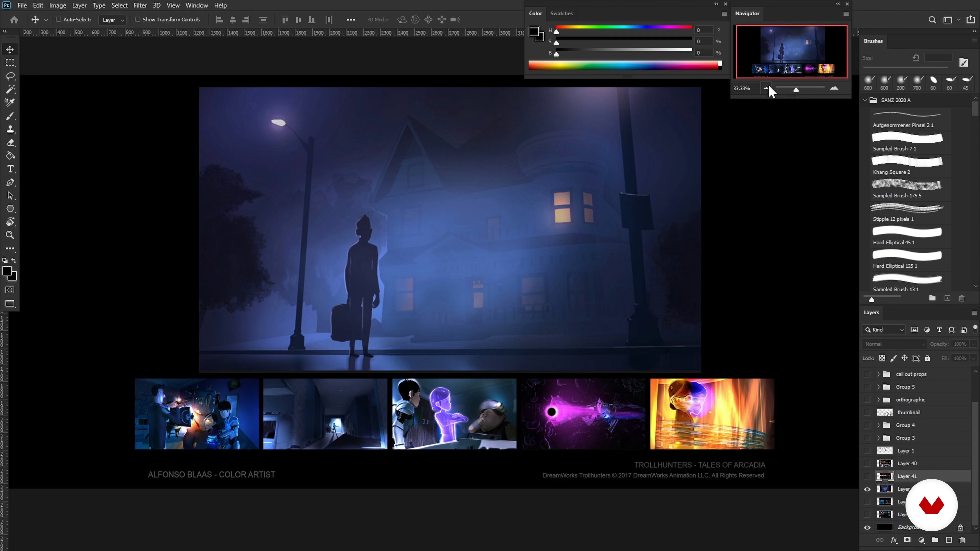The width and height of the screenshot is (980, 551).
Task: Open the Select menu
Action: click(119, 5)
